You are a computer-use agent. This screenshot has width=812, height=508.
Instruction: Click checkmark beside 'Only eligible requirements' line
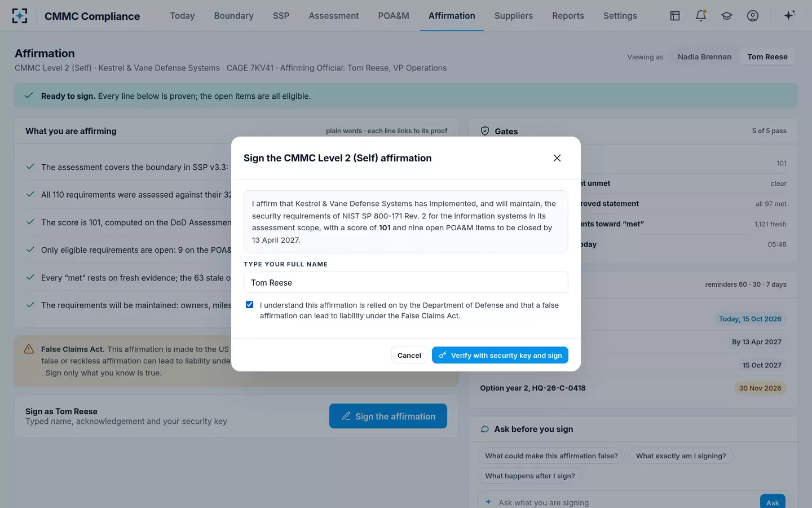click(x=30, y=249)
